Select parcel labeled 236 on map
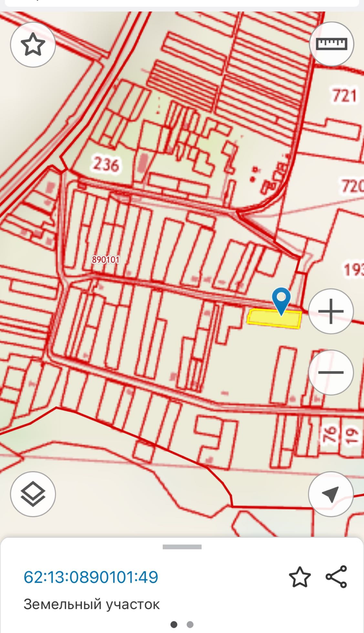Viewport: 364px width, 633px height. tap(106, 164)
